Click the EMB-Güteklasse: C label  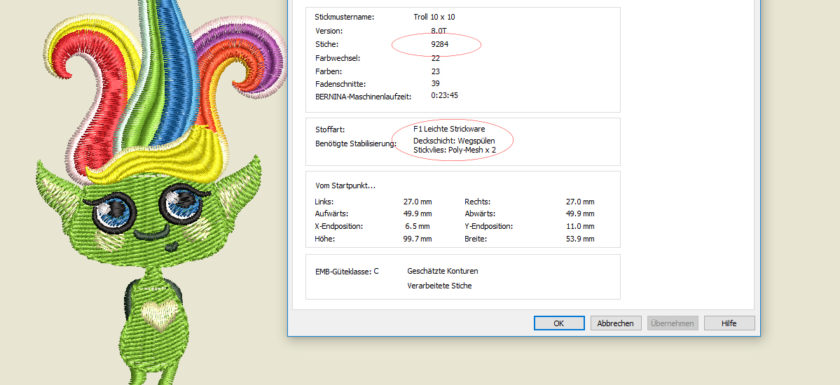pos(347,271)
